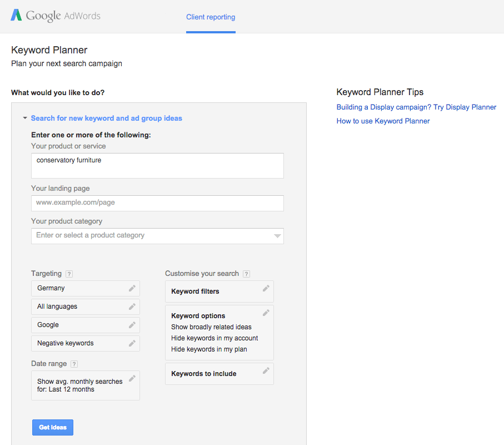Select the All languages box
Image resolution: width=504 pixels, height=445 pixels.
(86, 306)
